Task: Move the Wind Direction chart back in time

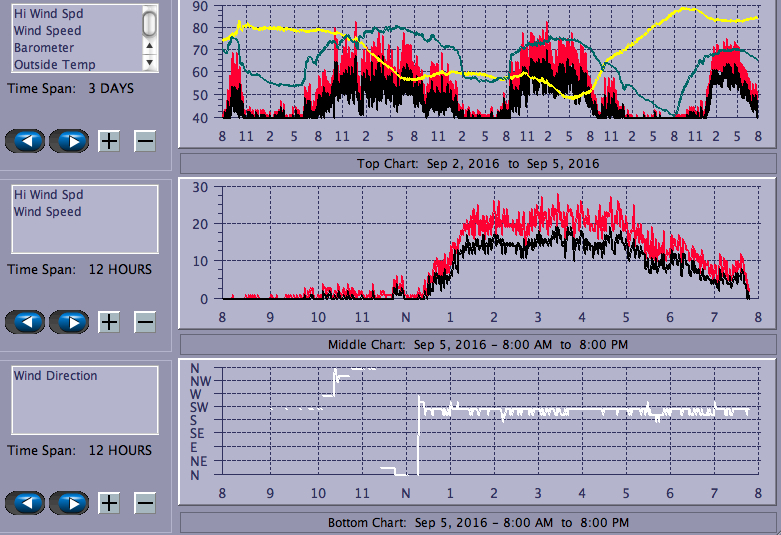Action: (x=25, y=503)
